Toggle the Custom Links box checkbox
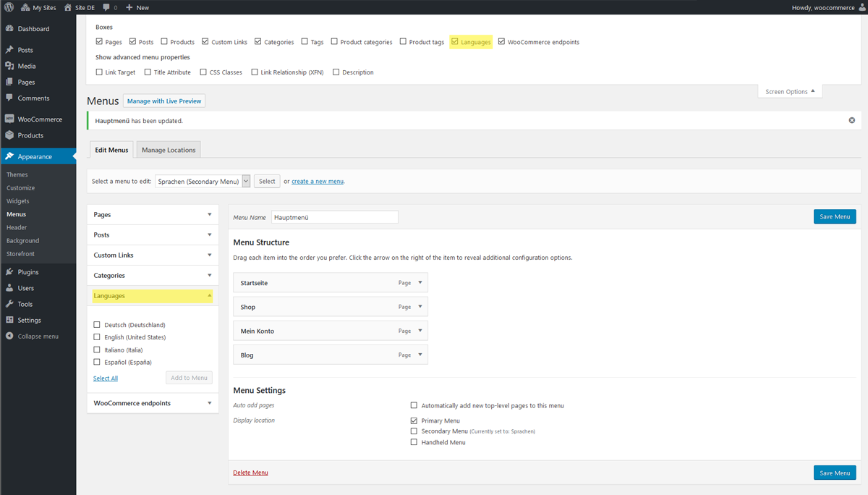This screenshot has width=868, height=495. (x=205, y=42)
